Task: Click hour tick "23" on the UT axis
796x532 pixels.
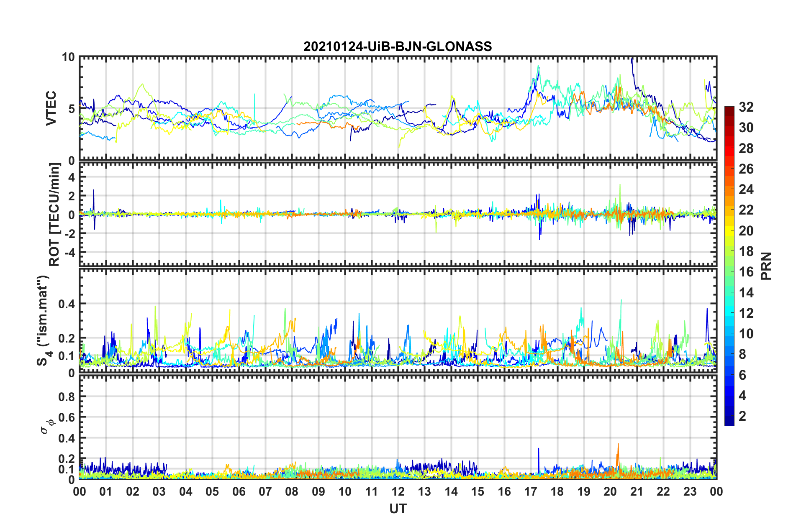Action: [690, 491]
